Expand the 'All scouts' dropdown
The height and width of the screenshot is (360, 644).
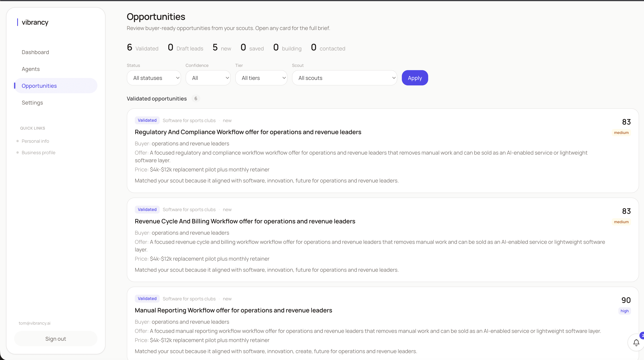[345, 78]
